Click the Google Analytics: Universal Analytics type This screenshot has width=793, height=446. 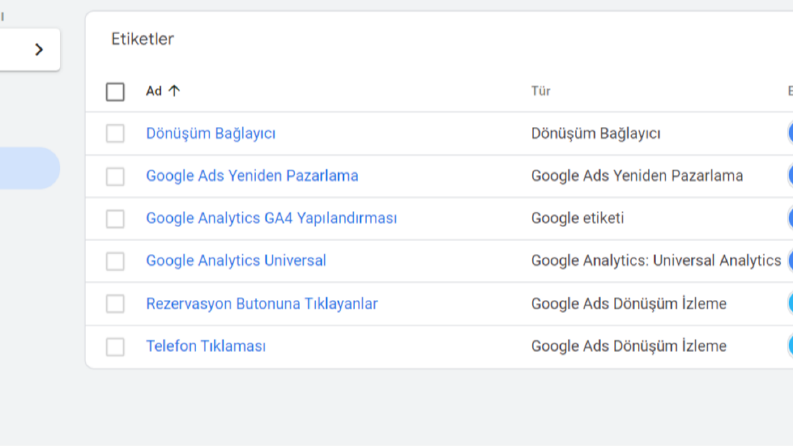tap(656, 261)
